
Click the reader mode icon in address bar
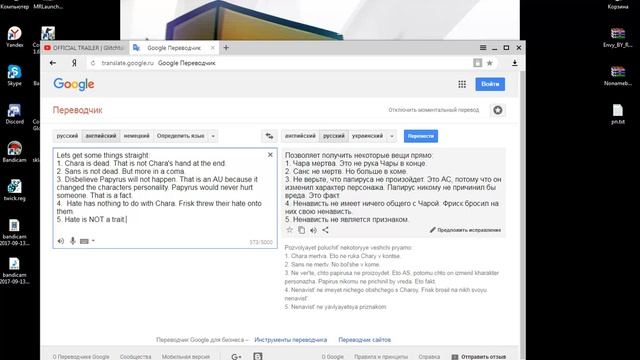477,63
